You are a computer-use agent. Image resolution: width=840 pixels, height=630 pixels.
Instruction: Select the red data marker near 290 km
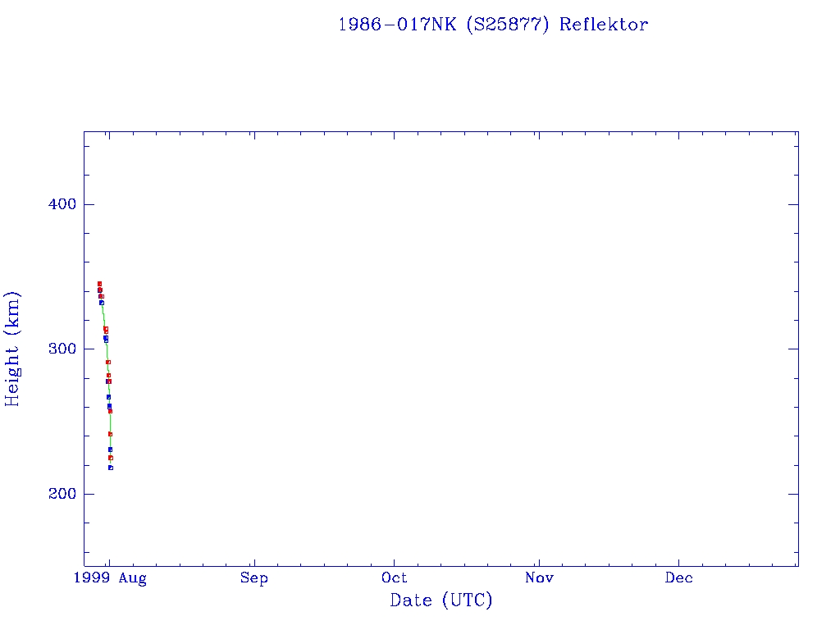107,362
